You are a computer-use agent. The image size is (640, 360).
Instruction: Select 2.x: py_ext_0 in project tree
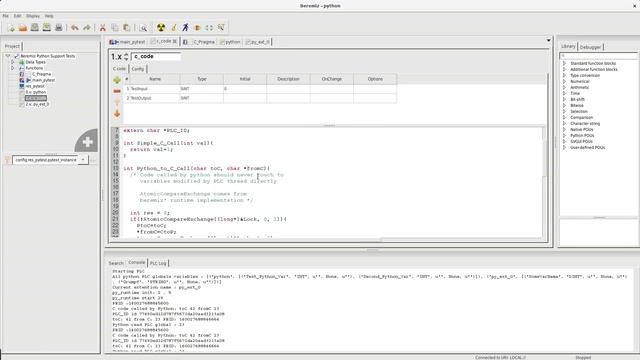pos(37,104)
